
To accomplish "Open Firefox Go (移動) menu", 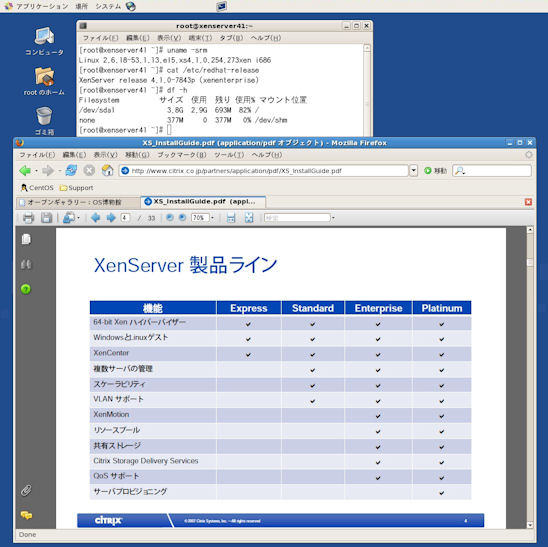I will pos(137,154).
